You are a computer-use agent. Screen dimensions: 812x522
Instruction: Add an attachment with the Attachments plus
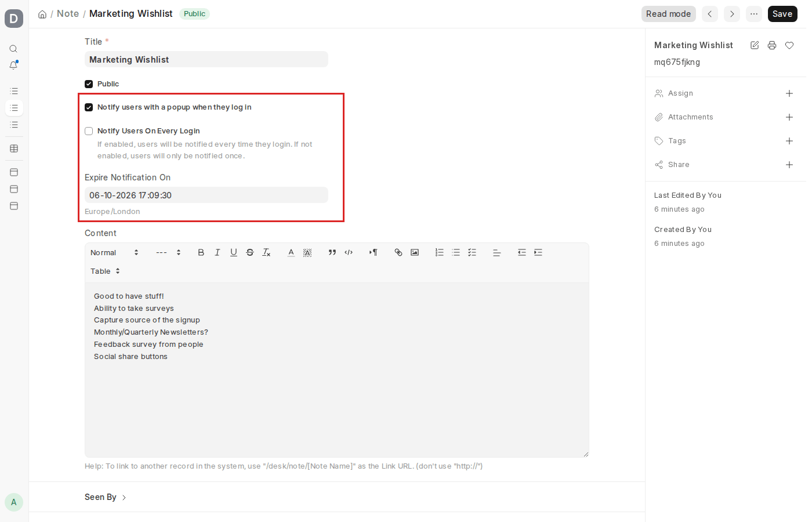tap(789, 117)
